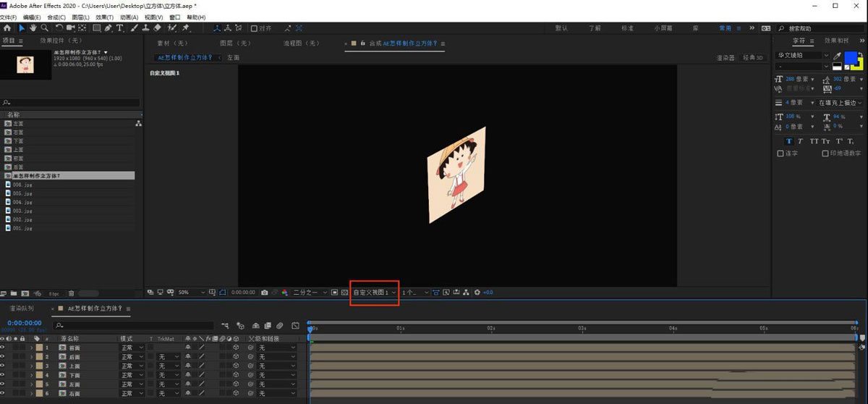868x404 pixels.
Task: Select the 默认 workspace
Action: [x=561, y=28]
